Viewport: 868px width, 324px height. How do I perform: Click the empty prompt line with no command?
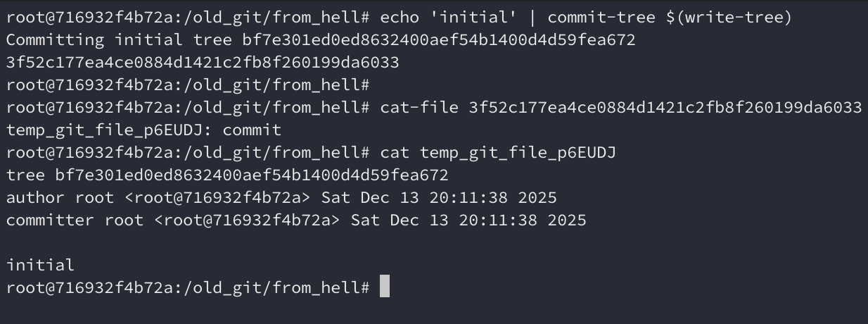coord(188,85)
